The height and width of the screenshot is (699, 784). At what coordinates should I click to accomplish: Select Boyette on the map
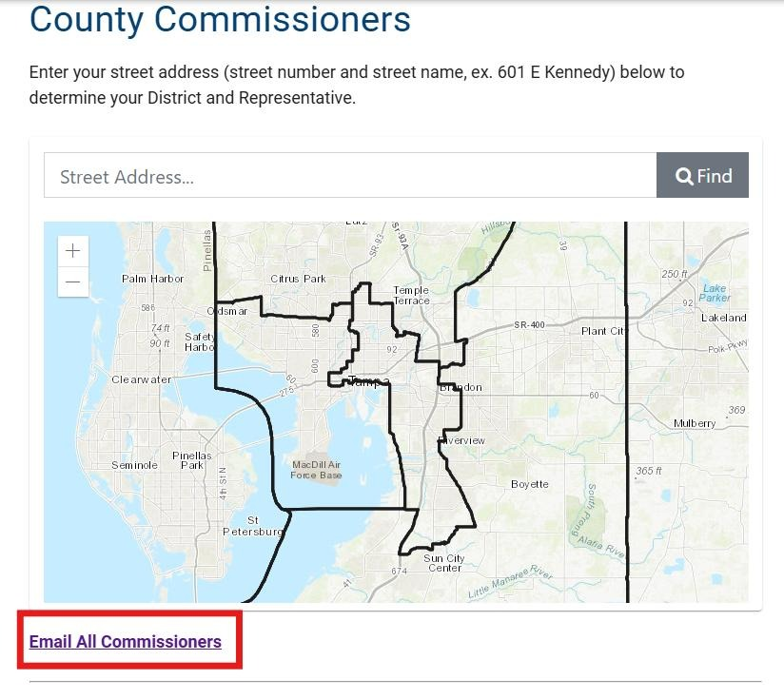(530, 484)
